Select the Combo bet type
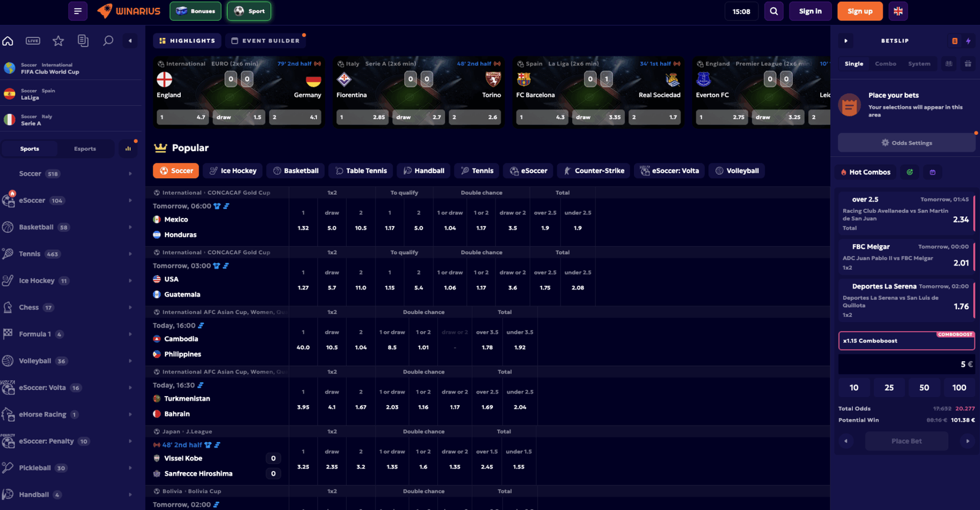 [x=885, y=64]
